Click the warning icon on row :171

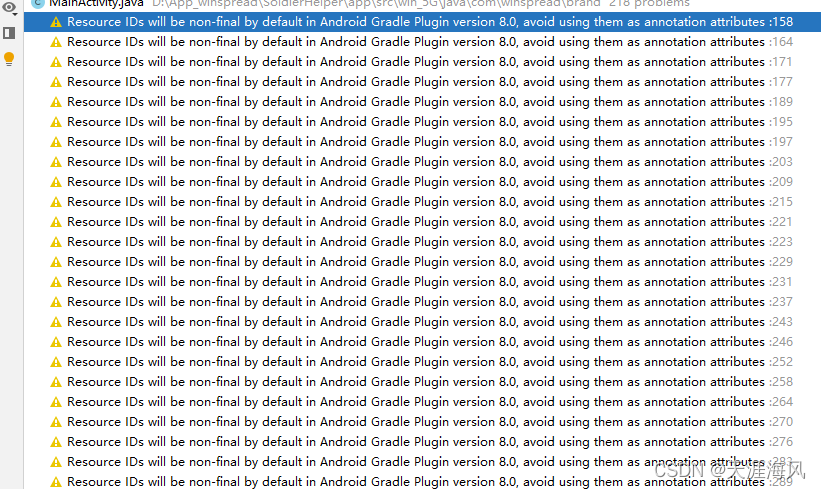click(56, 62)
